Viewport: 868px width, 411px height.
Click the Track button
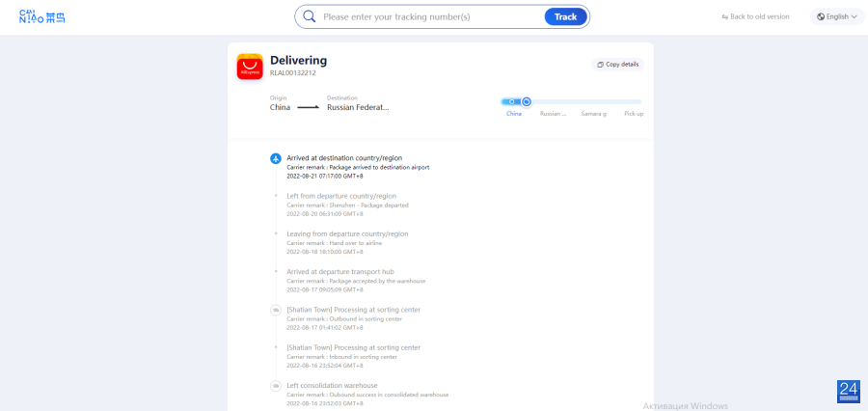tap(565, 16)
